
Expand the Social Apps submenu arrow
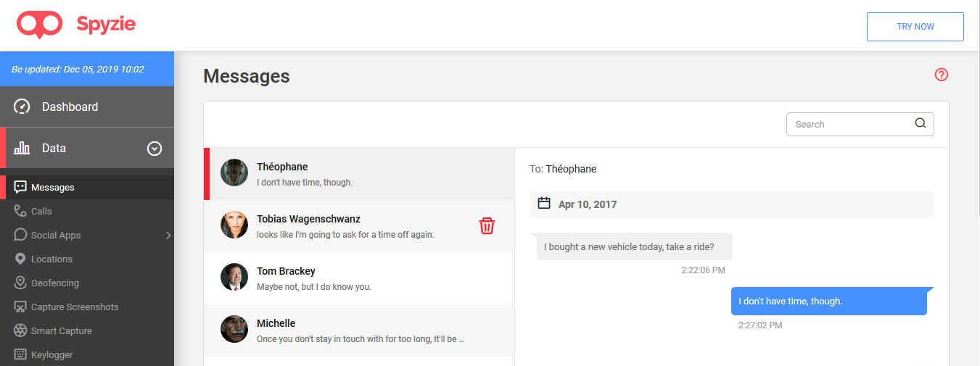coord(168,235)
